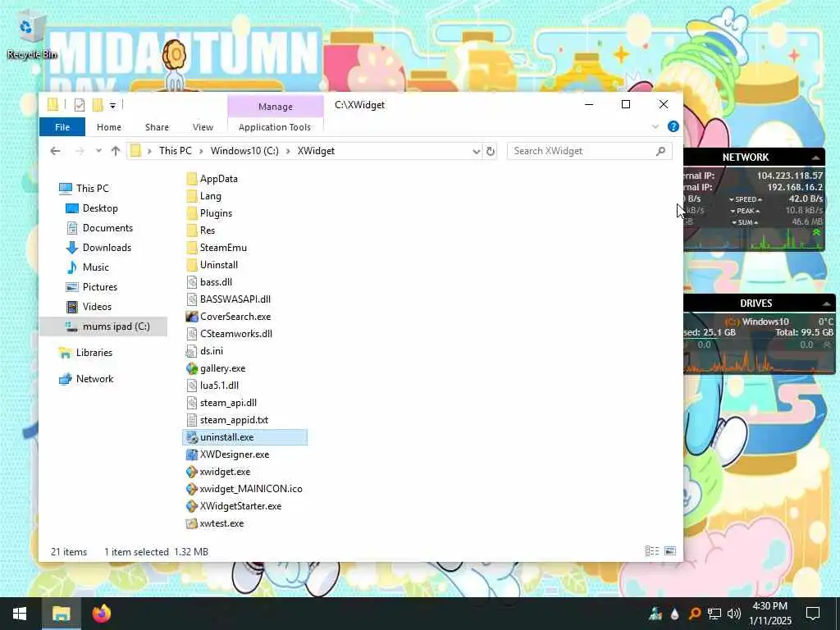The width and height of the screenshot is (840, 630).
Task: Click the uninstall.exe file
Action: pos(244,437)
